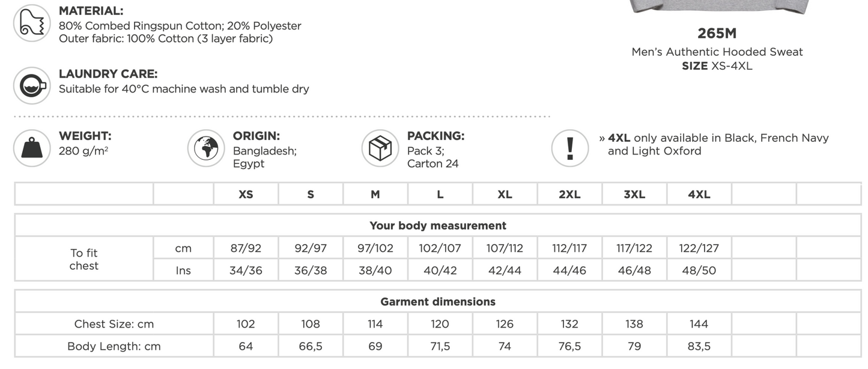
Task: Click the "Garment dimensions" section header
Action: [437, 302]
